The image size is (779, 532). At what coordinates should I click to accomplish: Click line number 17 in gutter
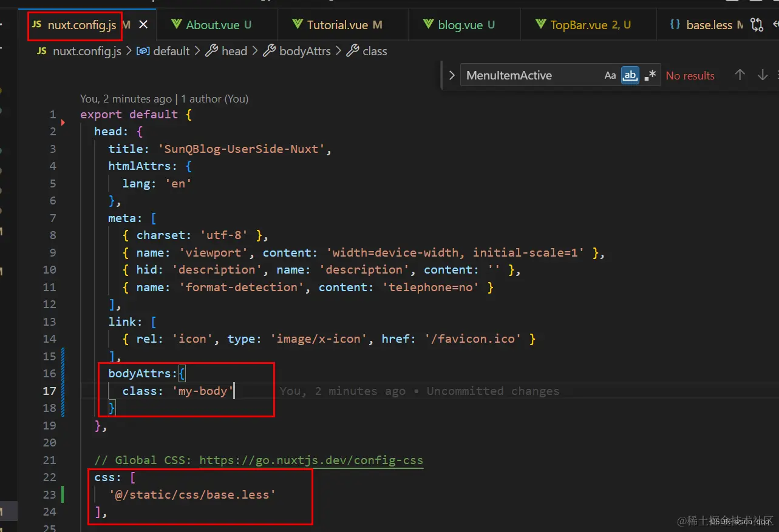tap(49, 391)
